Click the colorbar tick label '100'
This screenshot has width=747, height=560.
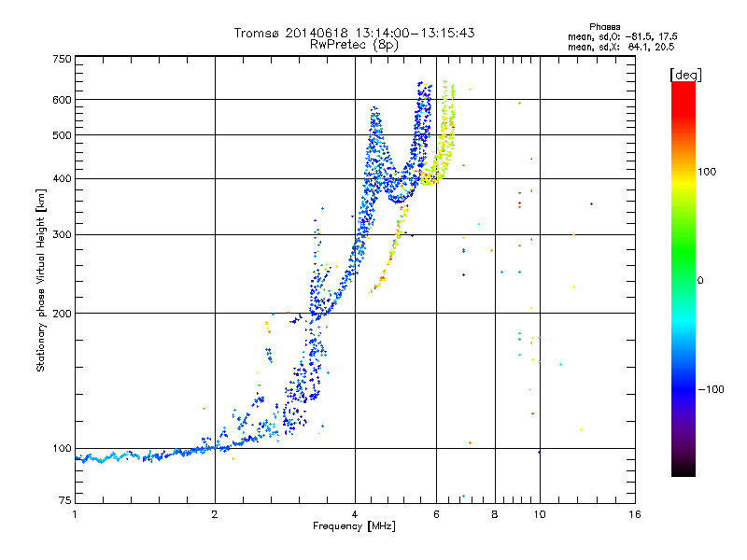(707, 172)
